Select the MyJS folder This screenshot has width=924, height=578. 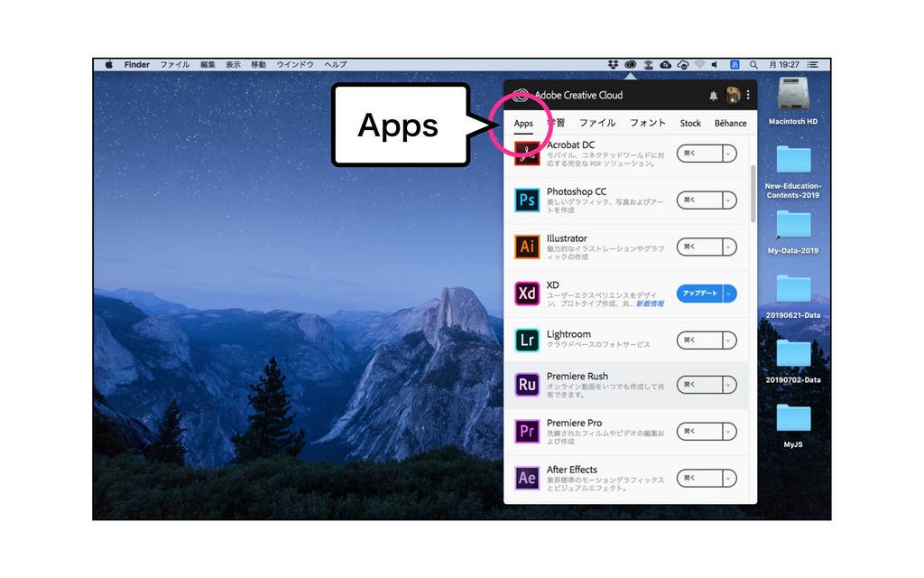[793, 419]
